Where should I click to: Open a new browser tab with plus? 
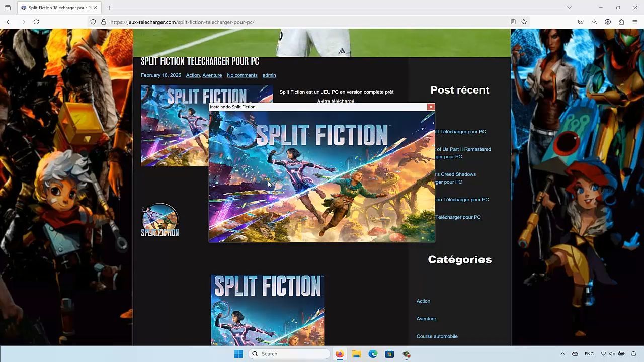tap(109, 8)
